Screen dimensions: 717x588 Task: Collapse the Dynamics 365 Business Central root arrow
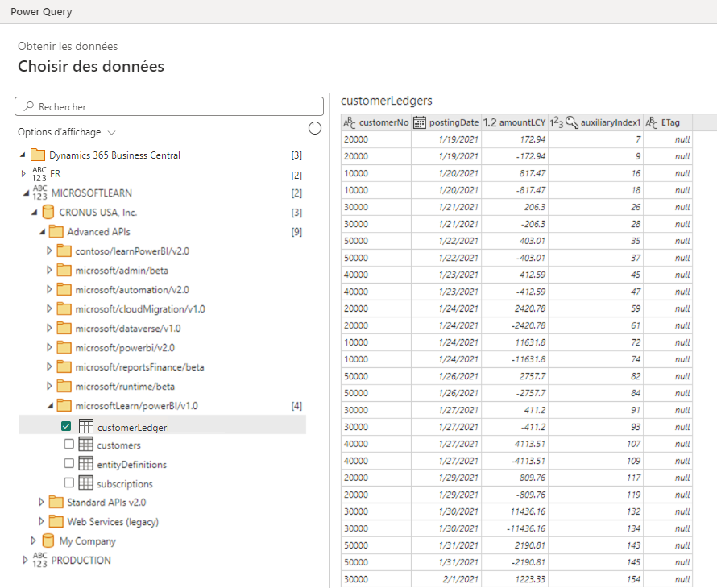22,155
